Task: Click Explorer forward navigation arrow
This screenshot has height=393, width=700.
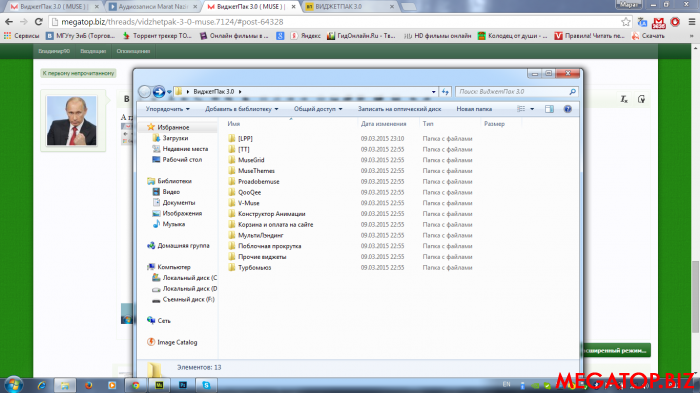Action: (159, 92)
